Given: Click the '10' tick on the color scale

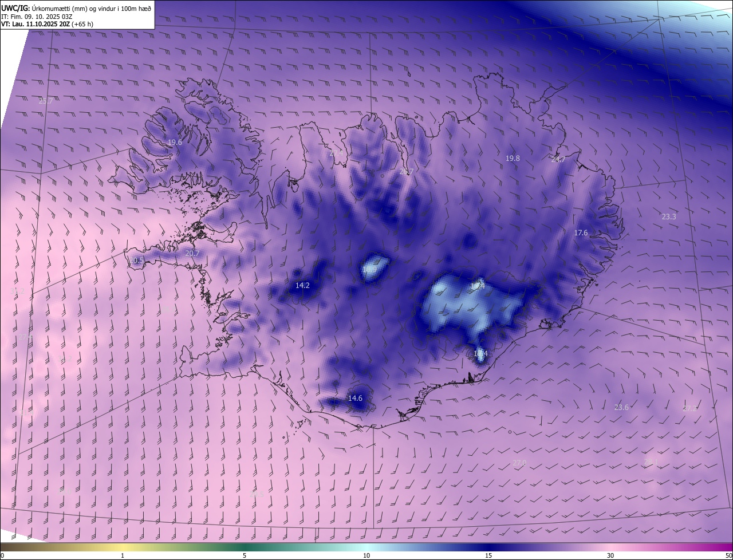Looking at the screenshot, I should 366,555.
